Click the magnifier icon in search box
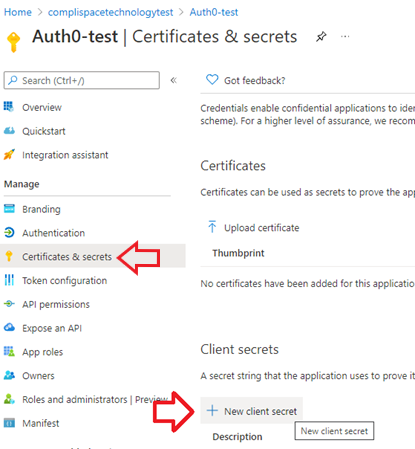 (x=13, y=80)
